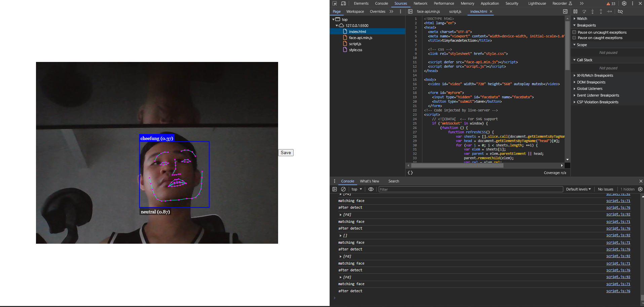Enable Pause on uncaught exceptions
The image size is (644, 307).
pyautogui.click(x=574, y=32)
